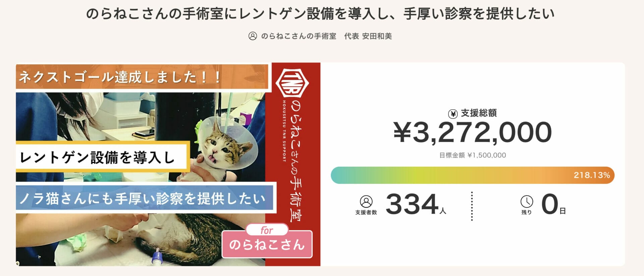Click the supporter silhouette icon on the stats row
Screen dimensions: 644x276
(x=367, y=201)
